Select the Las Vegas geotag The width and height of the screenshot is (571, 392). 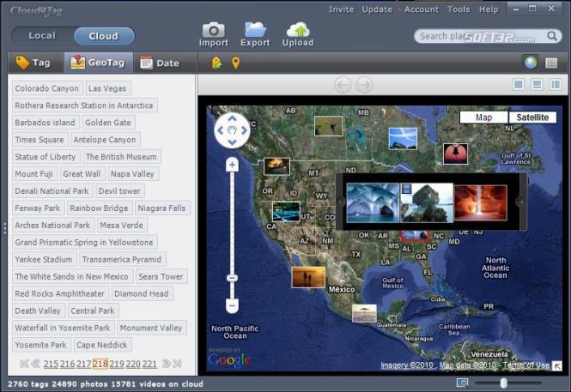pos(108,88)
